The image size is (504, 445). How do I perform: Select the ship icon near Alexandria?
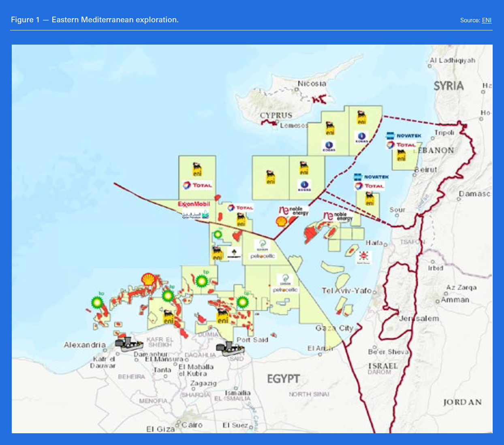(x=129, y=343)
